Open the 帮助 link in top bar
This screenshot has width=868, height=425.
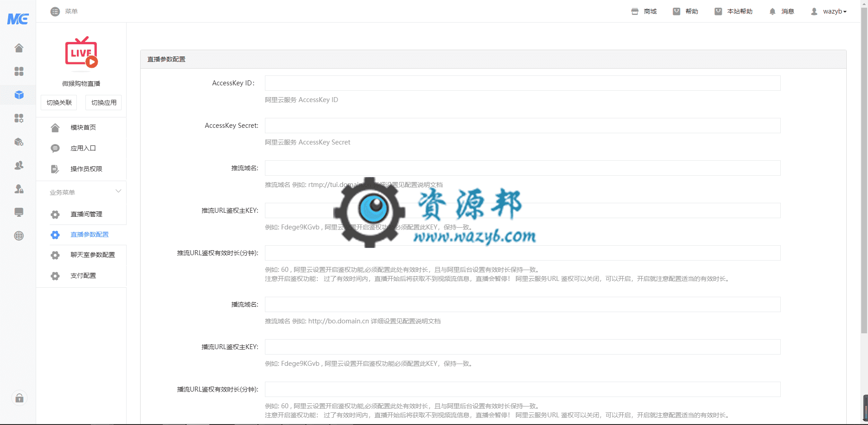click(x=692, y=11)
